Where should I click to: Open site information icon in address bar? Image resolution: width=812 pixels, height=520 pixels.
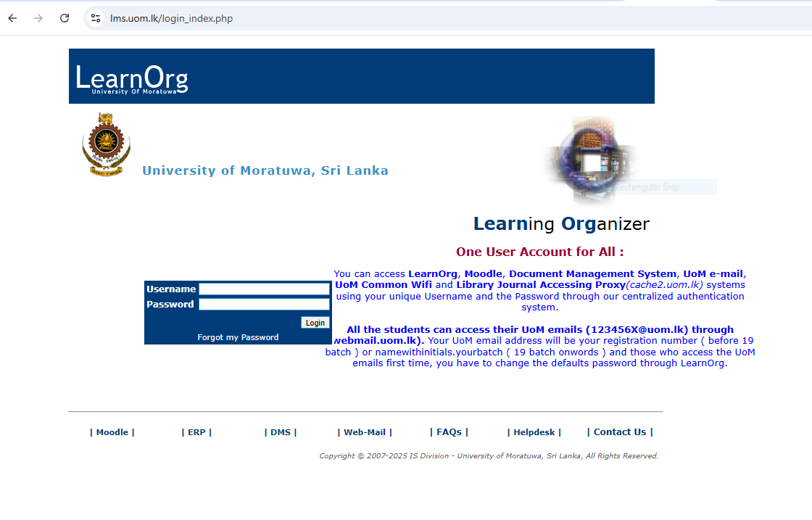click(95, 18)
